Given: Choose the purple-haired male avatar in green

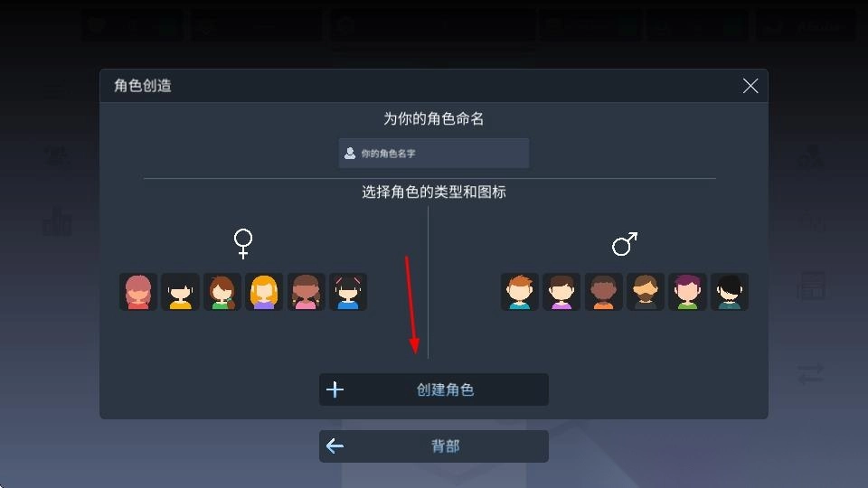Looking at the screenshot, I should [687, 292].
